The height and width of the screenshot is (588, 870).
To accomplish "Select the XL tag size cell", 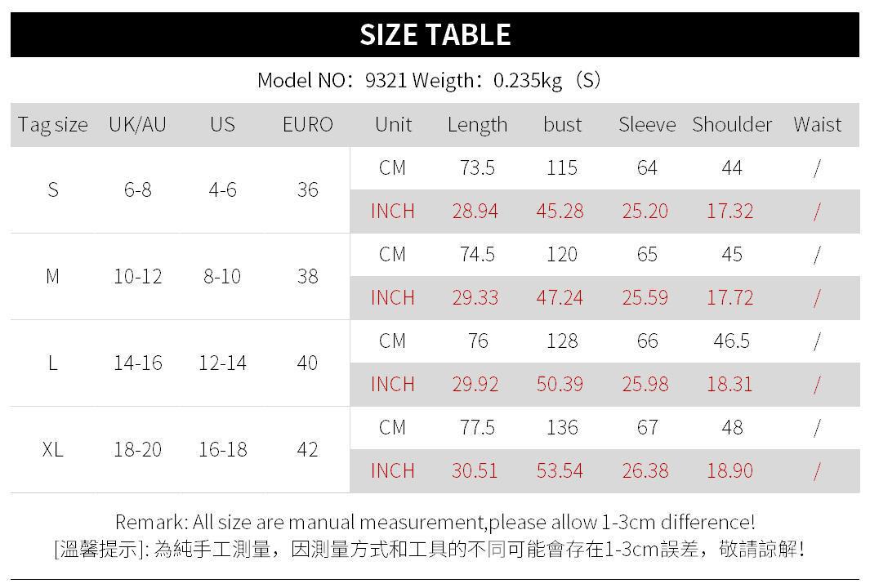I will tap(52, 449).
